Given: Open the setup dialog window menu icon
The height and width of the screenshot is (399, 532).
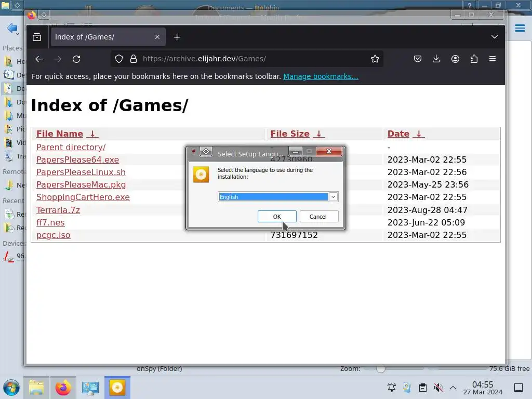Looking at the screenshot, I should click(193, 151).
